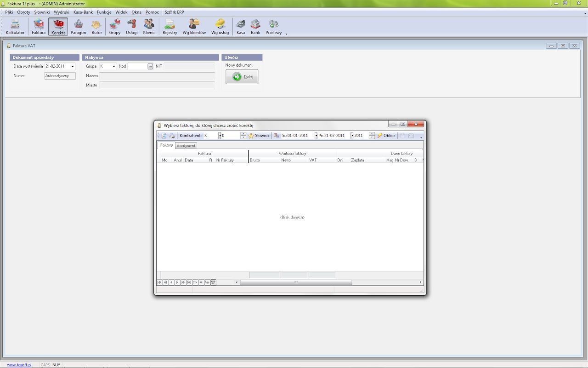The height and width of the screenshot is (368, 588).
Task: Open the Pliki menu
Action: click(x=9, y=12)
